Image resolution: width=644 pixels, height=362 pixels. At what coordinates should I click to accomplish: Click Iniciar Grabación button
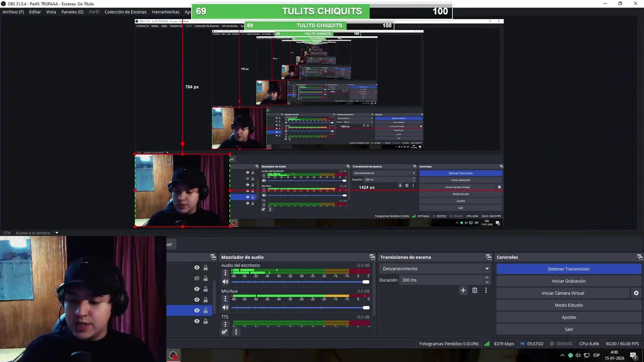point(569,281)
